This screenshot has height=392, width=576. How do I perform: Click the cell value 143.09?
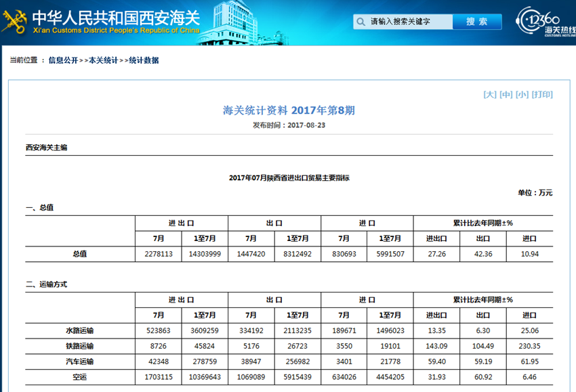(x=437, y=346)
